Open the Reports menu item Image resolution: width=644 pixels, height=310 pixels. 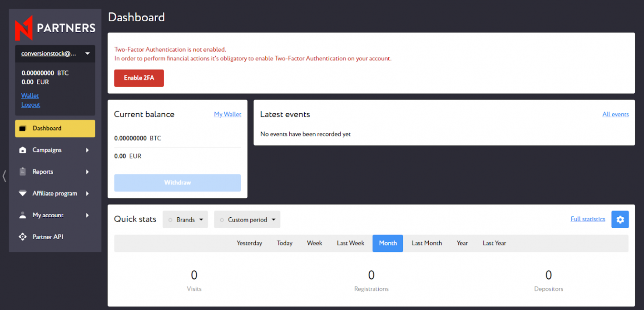(x=55, y=172)
